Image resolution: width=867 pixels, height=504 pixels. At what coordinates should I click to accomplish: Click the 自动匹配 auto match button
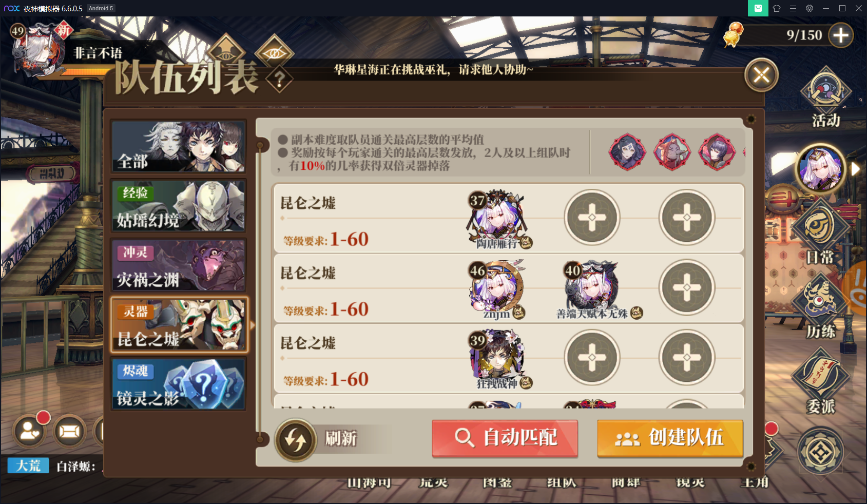[505, 438]
